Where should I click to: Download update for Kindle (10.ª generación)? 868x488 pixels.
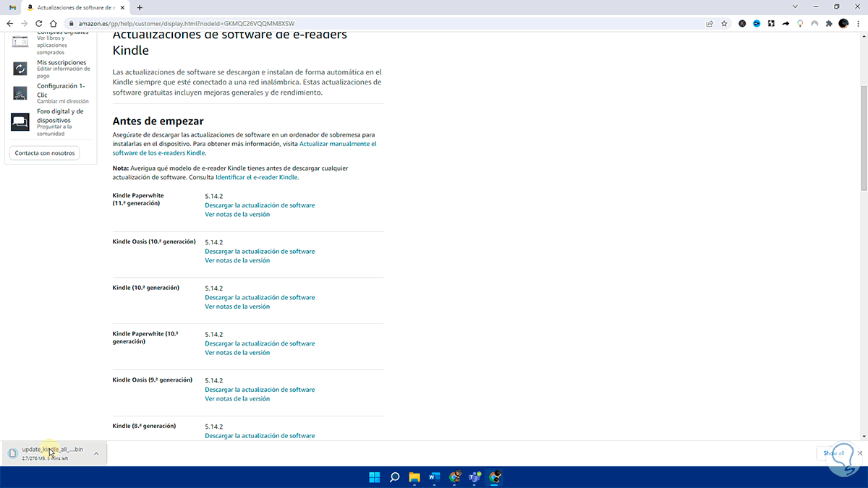[260, 298]
